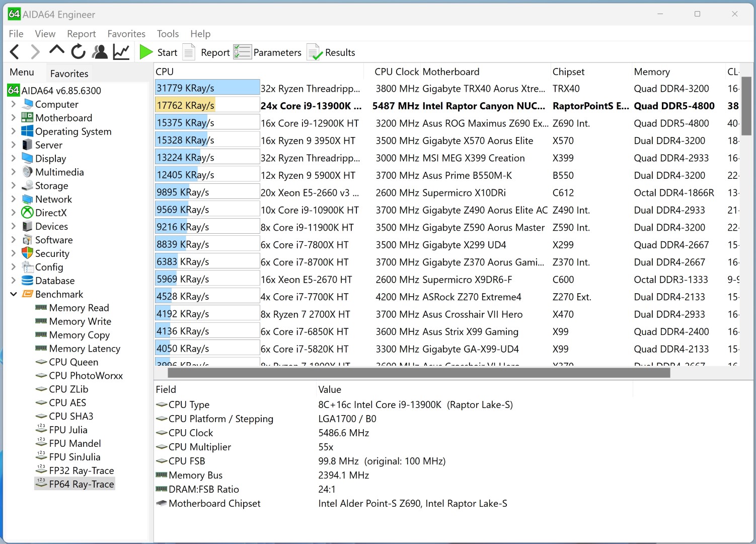Click the Refresh circular arrow icon
This screenshot has width=756, height=544.
coord(78,52)
